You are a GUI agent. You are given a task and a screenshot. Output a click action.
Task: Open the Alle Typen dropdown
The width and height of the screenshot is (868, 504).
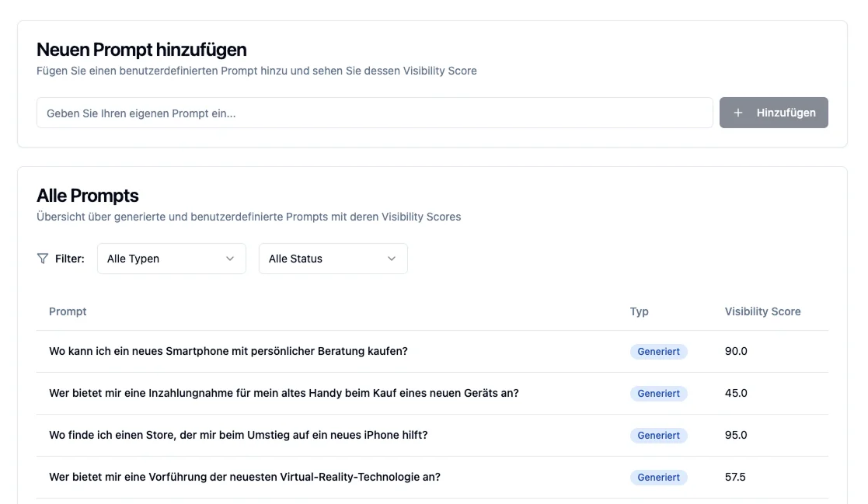(x=172, y=259)
